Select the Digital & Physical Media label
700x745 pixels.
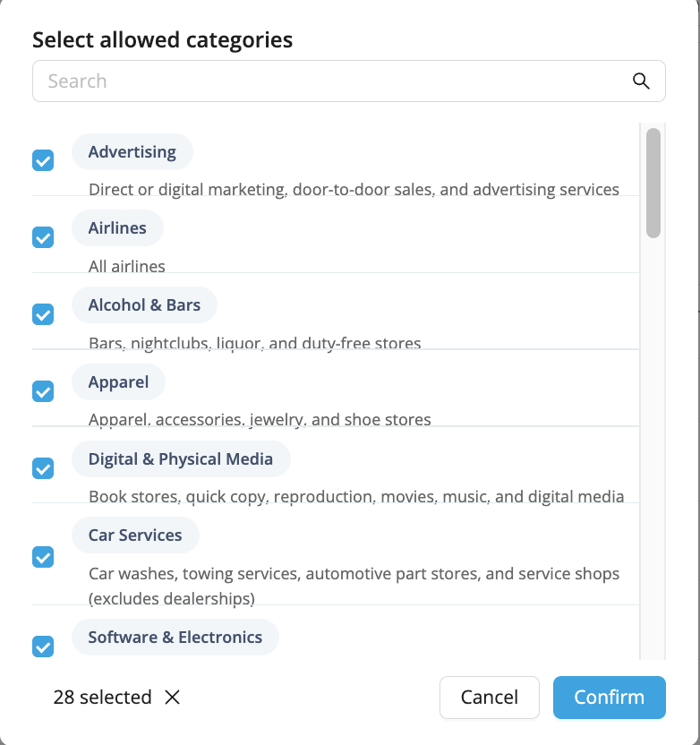pyautogui.click(x=181, y=458)
